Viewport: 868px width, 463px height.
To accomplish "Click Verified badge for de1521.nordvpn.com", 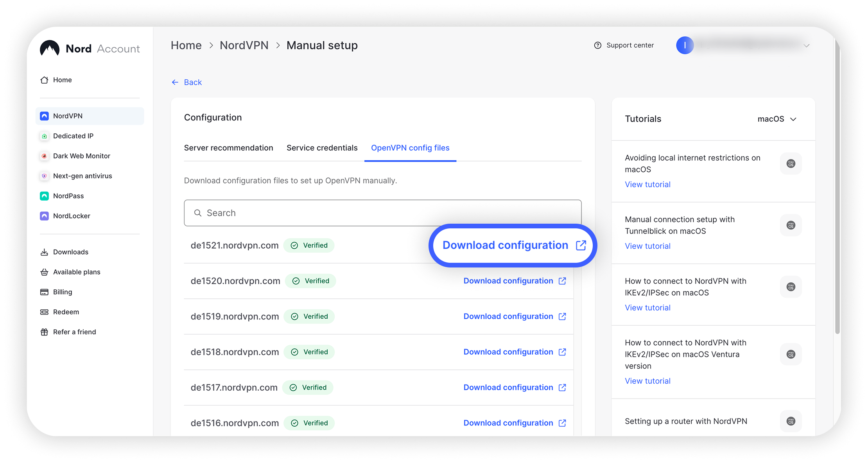I will [309, 245].
